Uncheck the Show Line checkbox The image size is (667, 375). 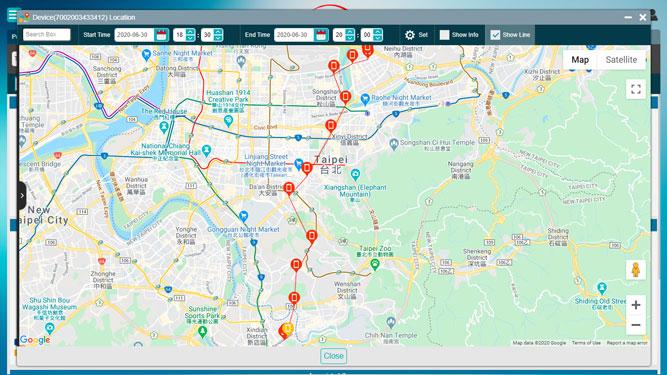pos(495,35)
